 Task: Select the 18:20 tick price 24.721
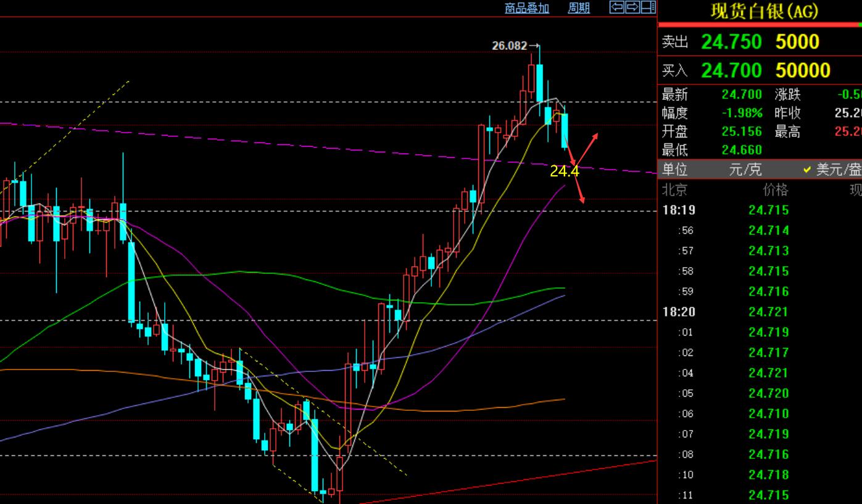(x=768, y=312)
